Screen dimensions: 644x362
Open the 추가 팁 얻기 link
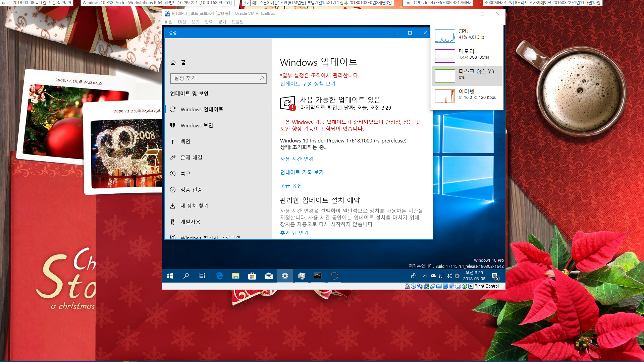pos(294,233)
